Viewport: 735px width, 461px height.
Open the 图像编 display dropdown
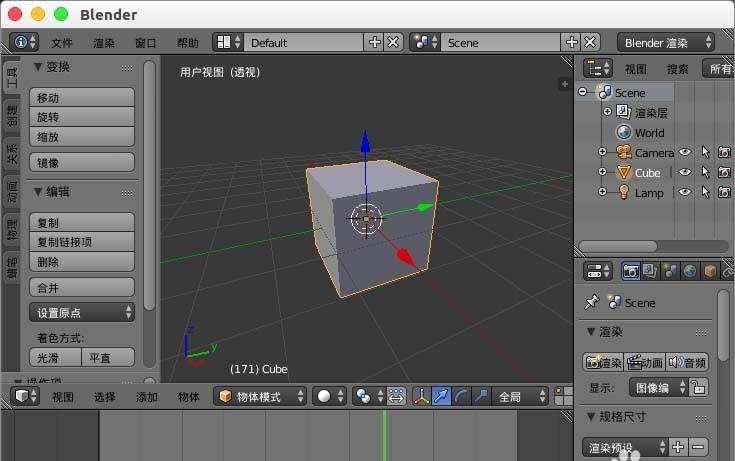click(x=659, y=388)
